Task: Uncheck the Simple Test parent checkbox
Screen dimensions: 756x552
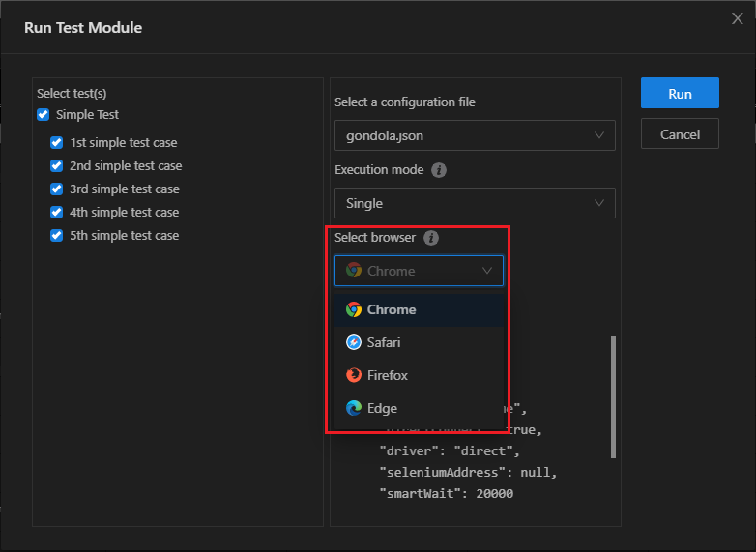Action: pos(43,115)
